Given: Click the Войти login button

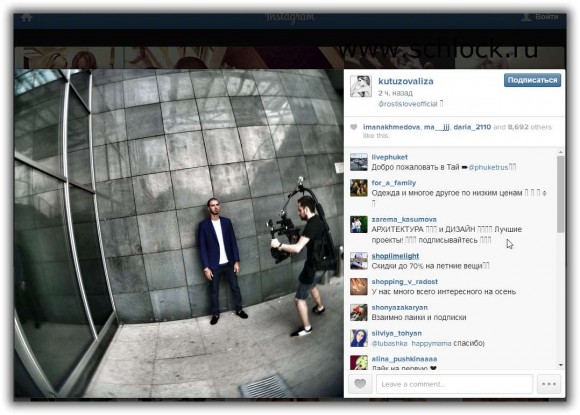Looking at the screenshot, I should [540, 17].
